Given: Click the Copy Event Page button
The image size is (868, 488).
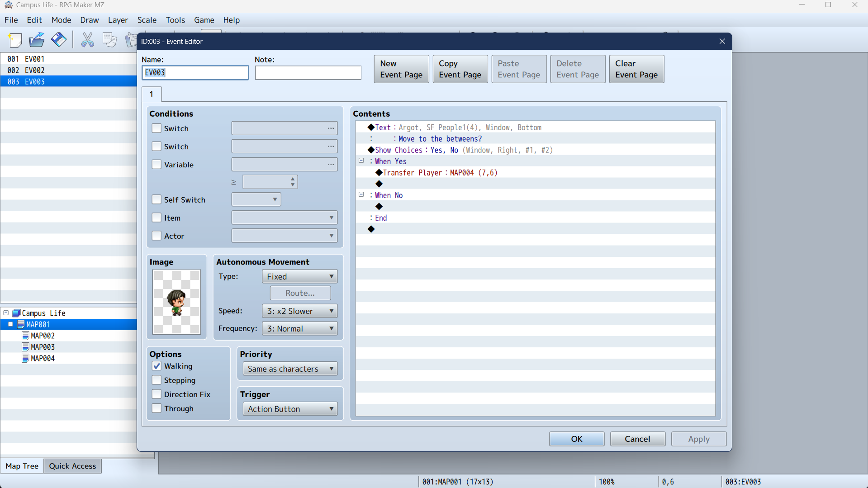Looking at the screenshot, I should tap(460, 69).
